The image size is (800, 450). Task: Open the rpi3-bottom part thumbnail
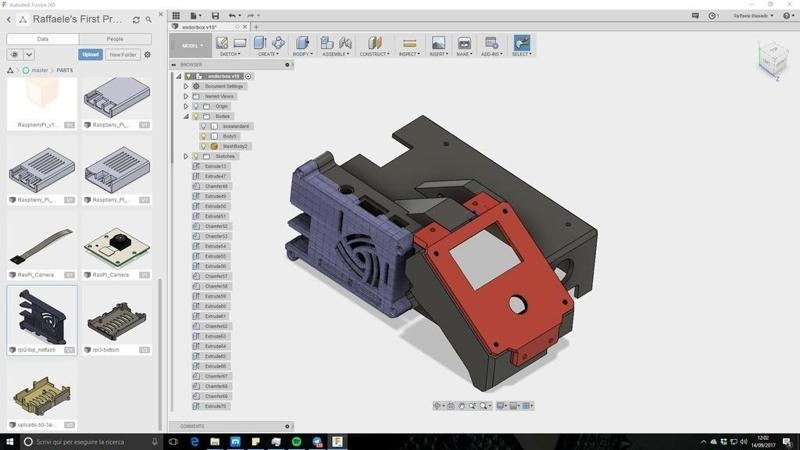(x=117, y=321)
